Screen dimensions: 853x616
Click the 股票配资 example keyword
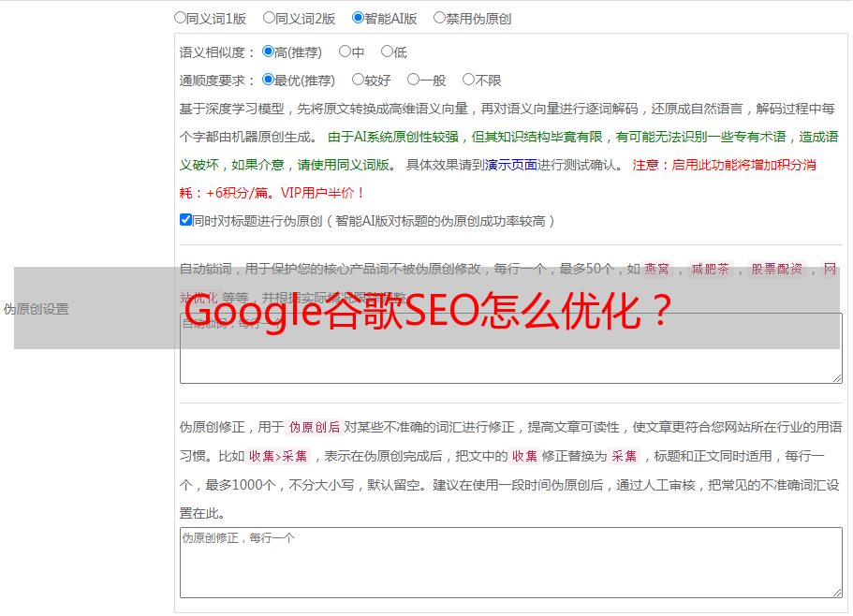[777, 269]
